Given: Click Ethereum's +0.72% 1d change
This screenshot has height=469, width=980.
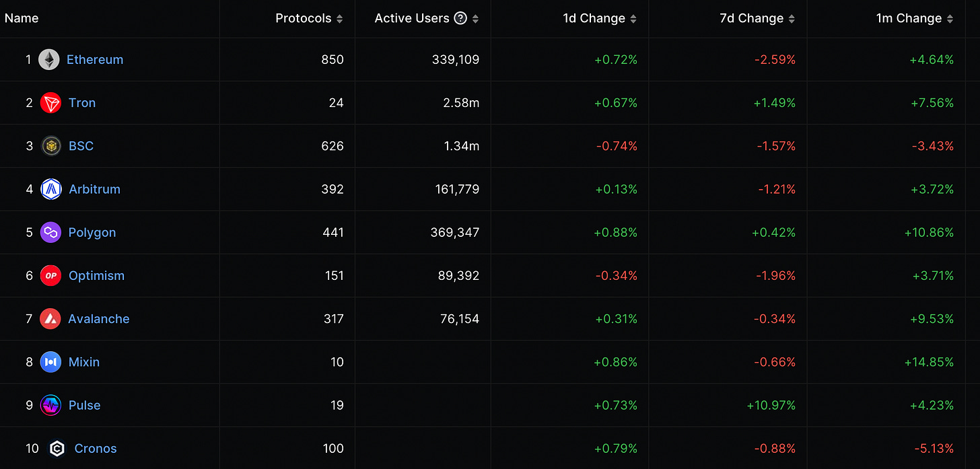Looking at the screenshot, I should pyautogui.click(x=616, y=60).
